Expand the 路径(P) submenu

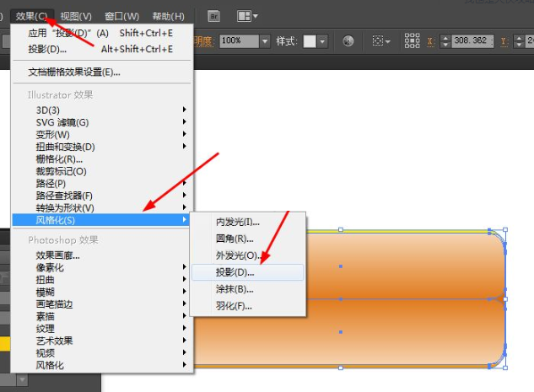coord(102,184)
